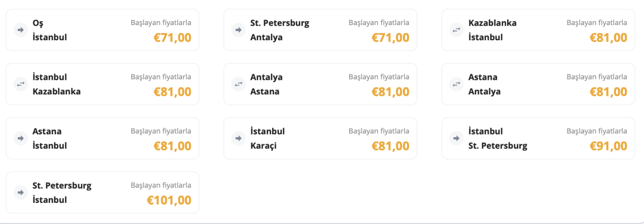This screenshot has height=224, width=644.
Task: Select the €101,00 St. Petersburg–İstanbul fare
Action: click(x=169, y=200)
